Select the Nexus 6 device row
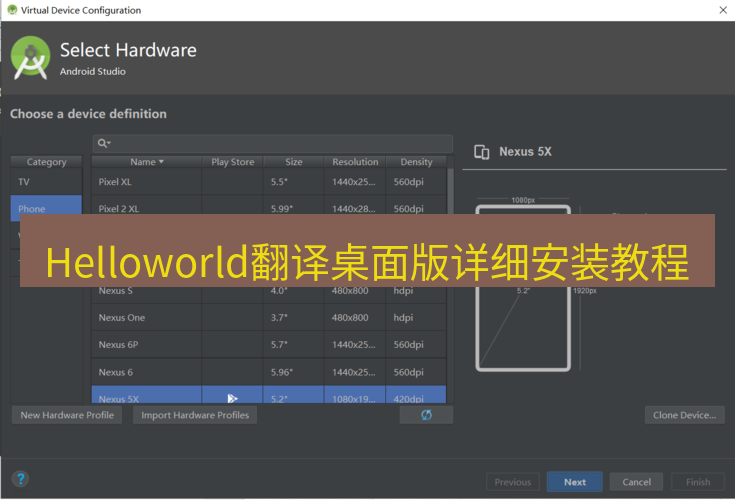This screenshot has width=735, height=500. pos(269,372)
